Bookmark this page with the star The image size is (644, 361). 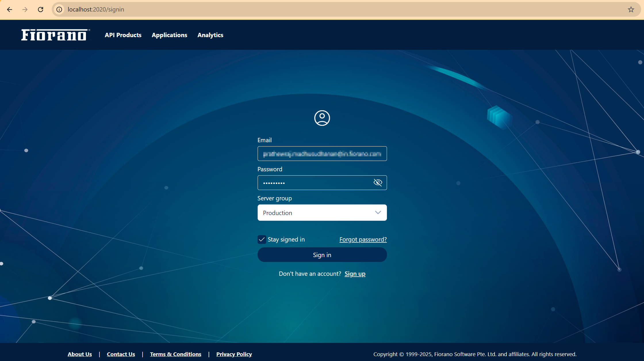point(631,9)
